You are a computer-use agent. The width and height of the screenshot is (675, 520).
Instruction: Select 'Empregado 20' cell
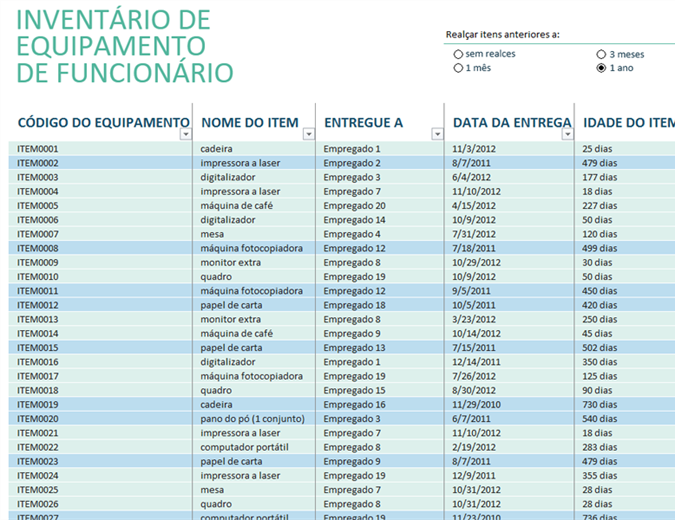[355, 206]
